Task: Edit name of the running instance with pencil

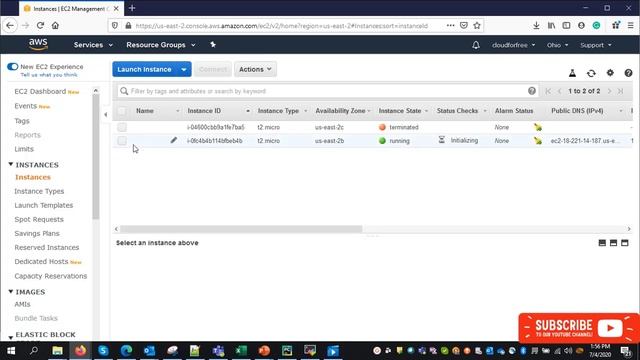Action: coord(173,140)
